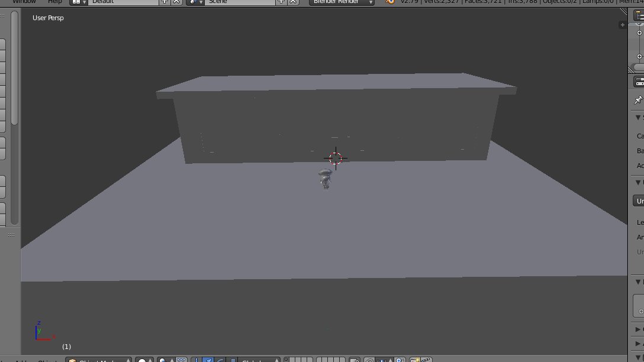Open the scene browser icon
Image resolution: width=644 pixels, height=362 pixels.
pos(195,2)
